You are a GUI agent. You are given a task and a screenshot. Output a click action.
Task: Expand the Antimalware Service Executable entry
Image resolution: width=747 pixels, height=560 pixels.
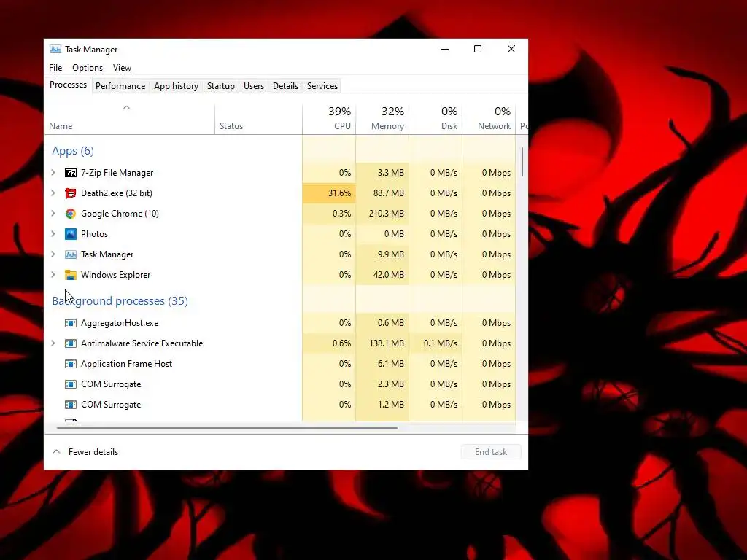(x=53, y=343)
